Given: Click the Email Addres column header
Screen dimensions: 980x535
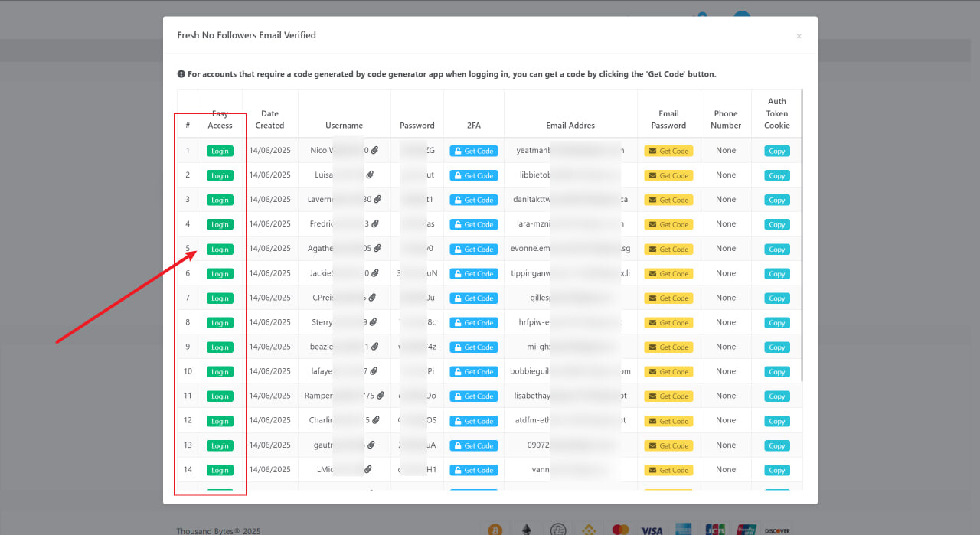Looking at the screenshot, I should coord(570,126).
